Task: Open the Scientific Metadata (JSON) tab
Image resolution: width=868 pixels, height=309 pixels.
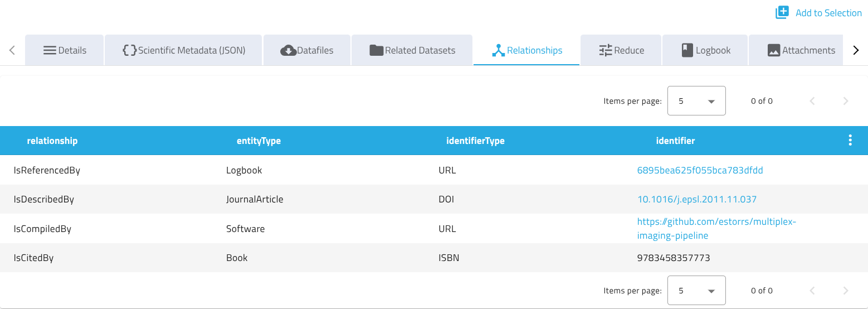Action: [x=184, y=50]
